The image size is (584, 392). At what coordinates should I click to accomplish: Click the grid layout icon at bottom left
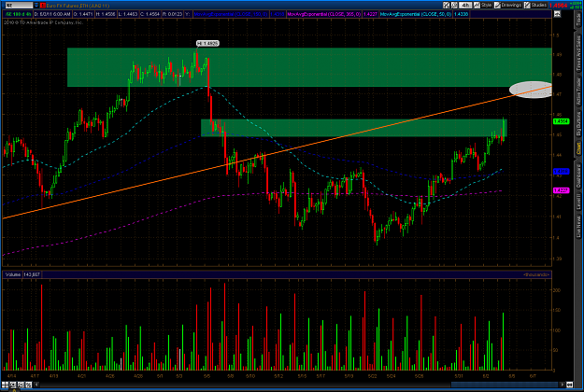5,385
